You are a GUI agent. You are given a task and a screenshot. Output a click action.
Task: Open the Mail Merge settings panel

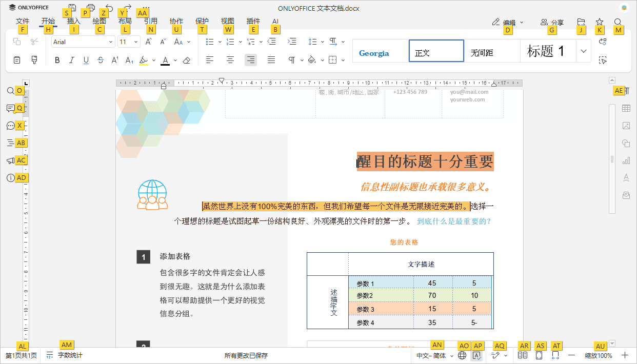pos(626,195)
